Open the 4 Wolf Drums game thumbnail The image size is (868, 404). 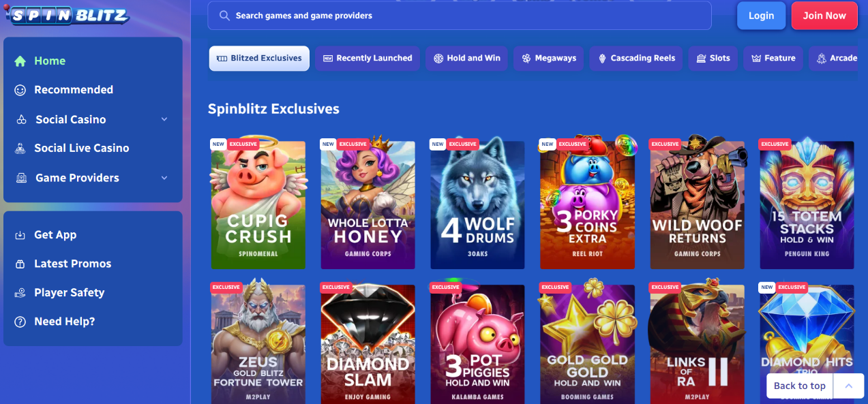coord(477,203)
